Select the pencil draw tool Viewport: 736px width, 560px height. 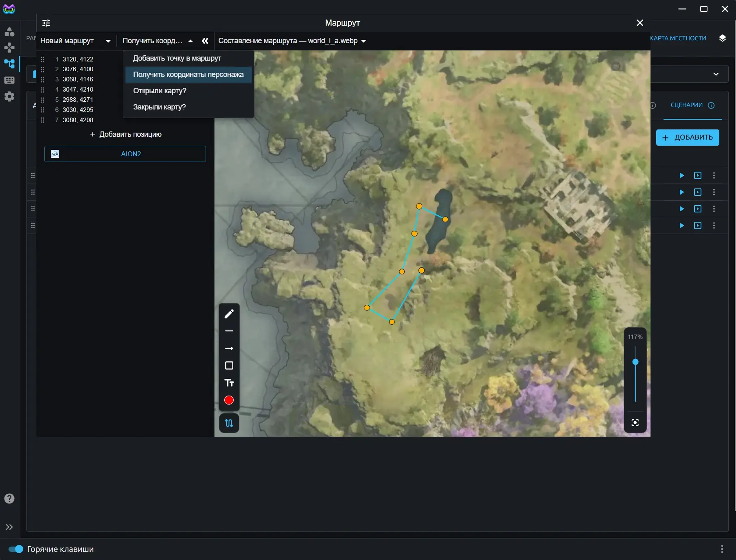pyautogui.click(x=229, y=314)
